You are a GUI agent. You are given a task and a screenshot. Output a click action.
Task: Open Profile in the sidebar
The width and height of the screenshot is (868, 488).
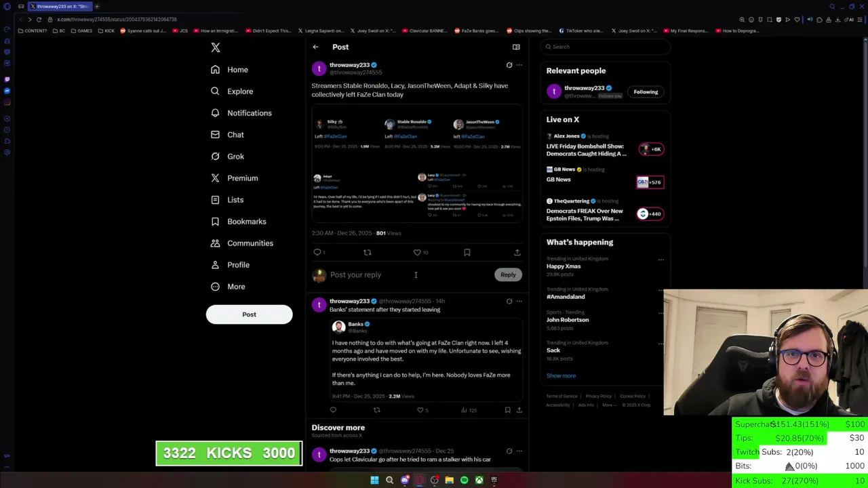coord(230,265)
